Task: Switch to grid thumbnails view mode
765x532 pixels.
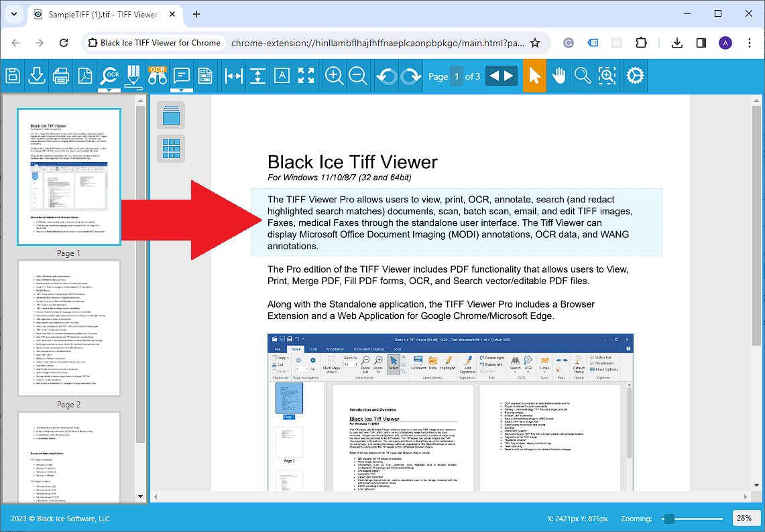Action: [171, 148]
